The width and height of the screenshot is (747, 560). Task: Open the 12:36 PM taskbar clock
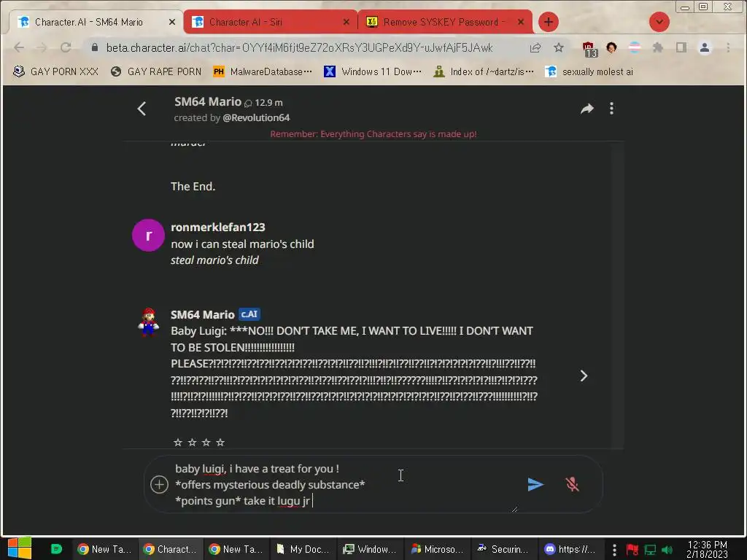(x=707, y=549)
